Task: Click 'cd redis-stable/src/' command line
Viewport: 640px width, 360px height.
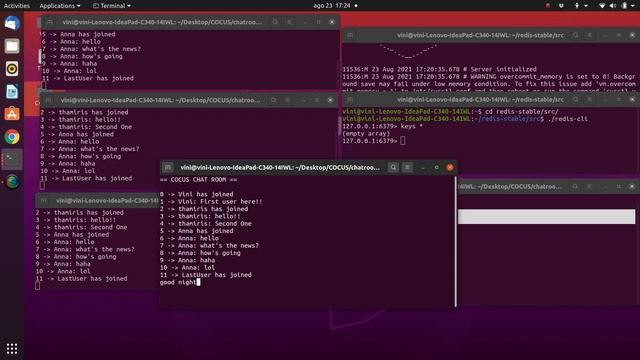Action: click(x=522, y=111)
